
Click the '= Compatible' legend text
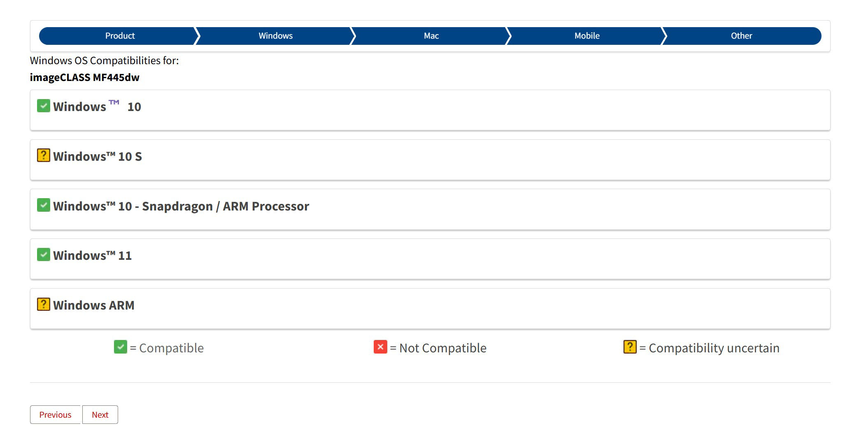(x=167, y=348)
